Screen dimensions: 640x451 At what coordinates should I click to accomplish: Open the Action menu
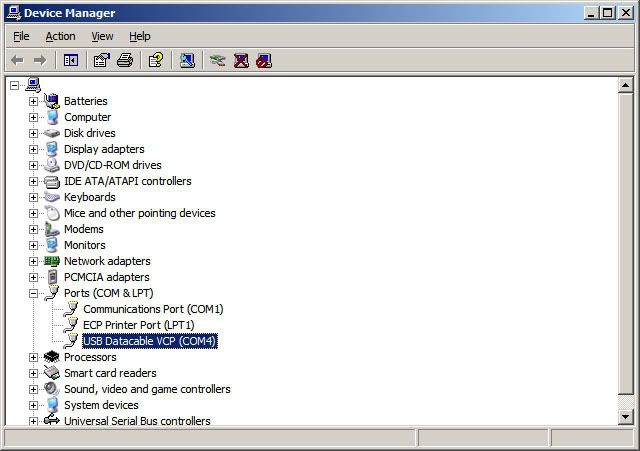pyautogui.click(x=60, y=36)
